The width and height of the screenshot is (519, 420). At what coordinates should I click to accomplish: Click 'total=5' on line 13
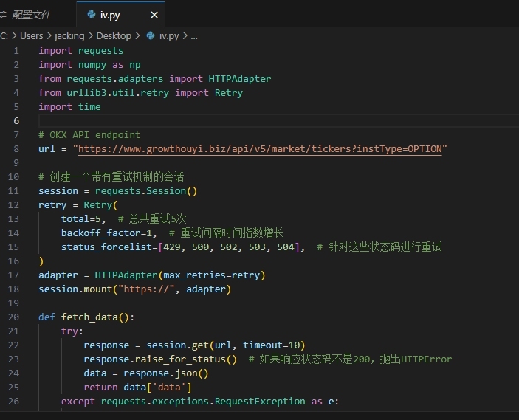[x=80, y=219]
